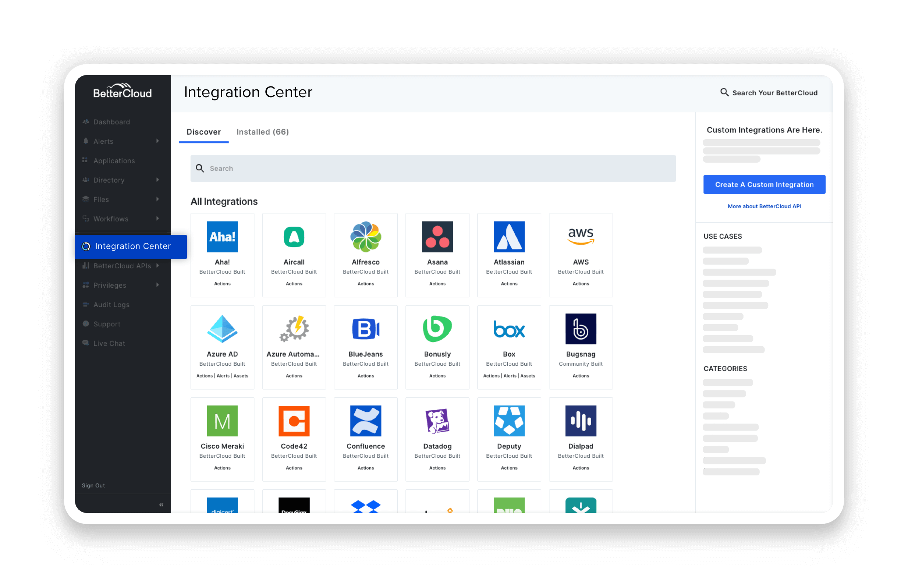Image resolution: width=908 pixels, height=588 pixels.
Task: Click the Code42 orange logo
Action: coord(294,421)
